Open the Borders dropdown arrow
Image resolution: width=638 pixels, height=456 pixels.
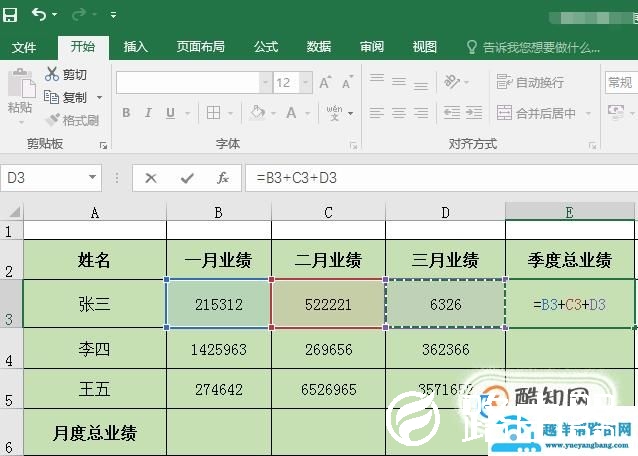tap(231, 113)
